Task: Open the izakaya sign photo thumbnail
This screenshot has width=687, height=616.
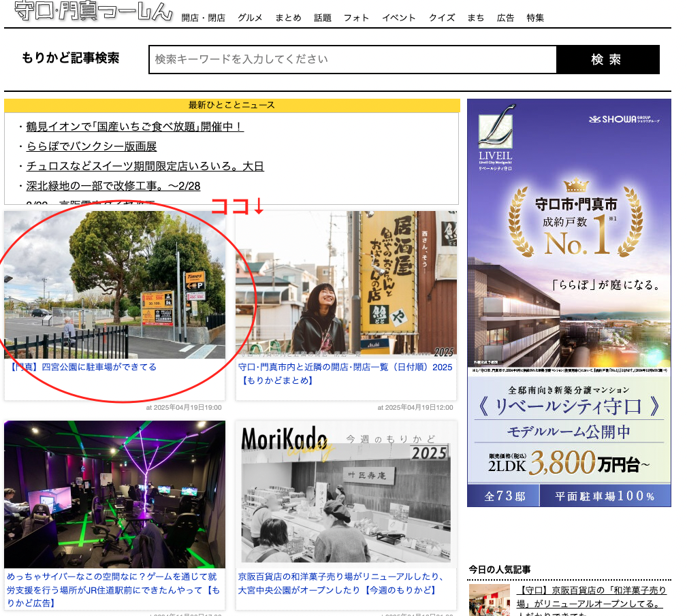Action: point(346,282)
